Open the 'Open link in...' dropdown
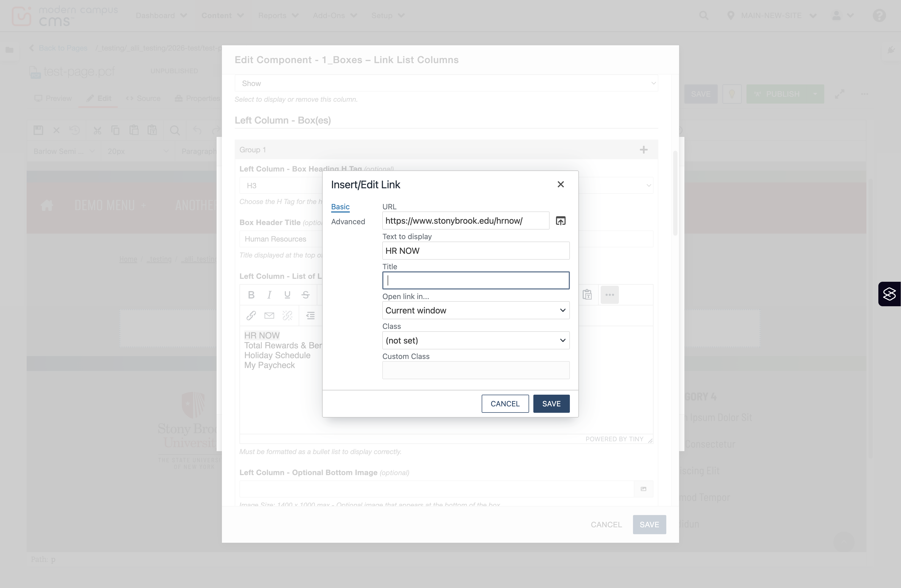 tap(476, 310)
